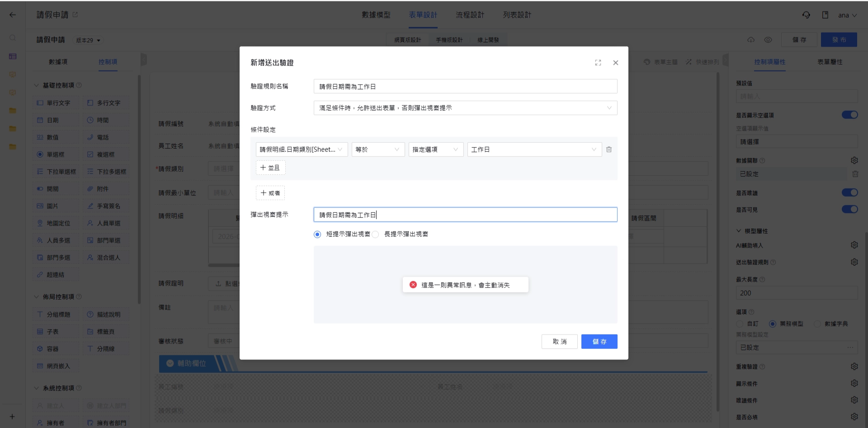Select the 單行文字 control

[x=55, y=103]
